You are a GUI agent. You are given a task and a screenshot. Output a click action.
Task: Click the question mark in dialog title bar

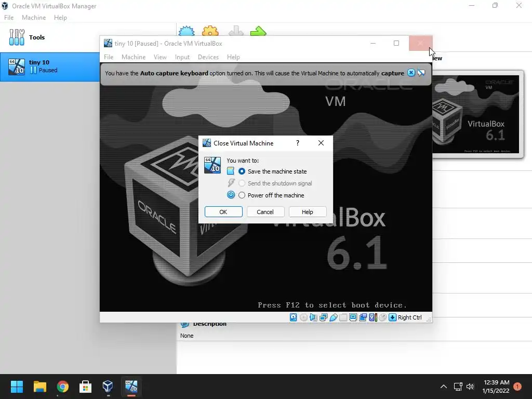point(298,143)
